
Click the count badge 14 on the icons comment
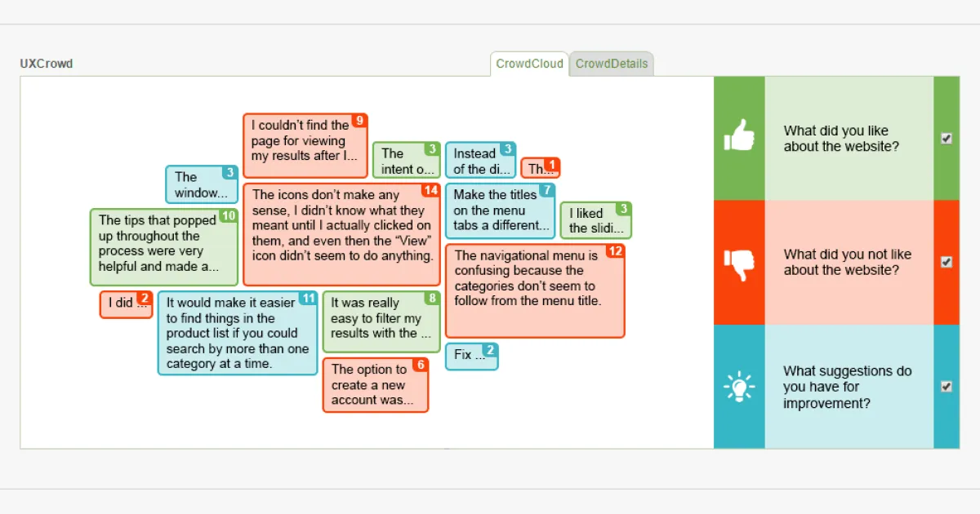[431, 189]
